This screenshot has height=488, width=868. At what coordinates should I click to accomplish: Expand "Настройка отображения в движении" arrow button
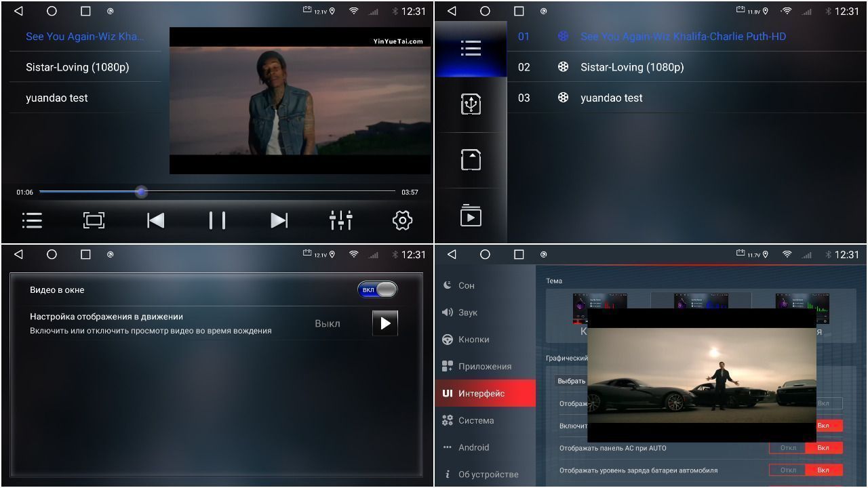[x=385, y=323]
